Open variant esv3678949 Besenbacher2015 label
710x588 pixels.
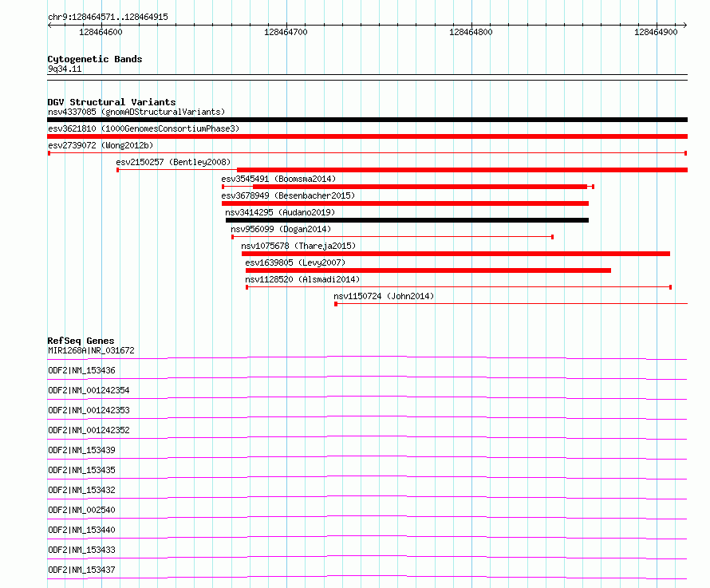pyautogui.click(x=288, y=195)
